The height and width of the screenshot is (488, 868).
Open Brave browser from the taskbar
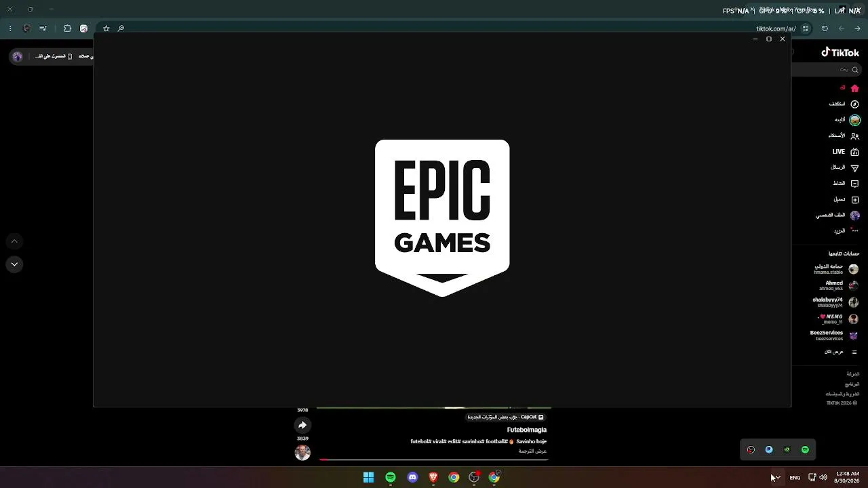(433, 477)
